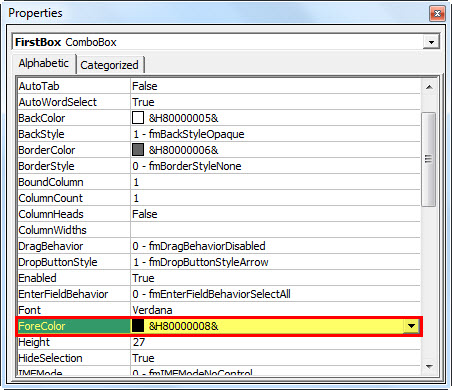This screenshot has width=452, height=390.
Task: Click the ForeColor value &H80000008&
Action: pos(183,326)
